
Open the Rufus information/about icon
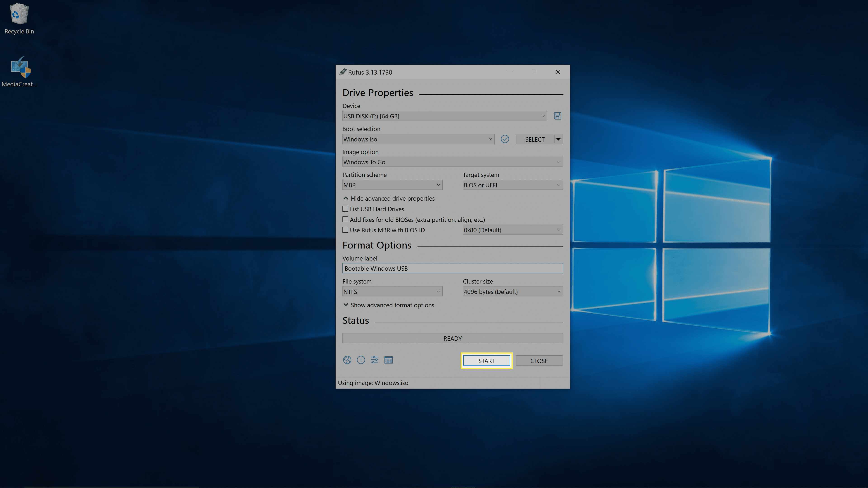[361, 360]
